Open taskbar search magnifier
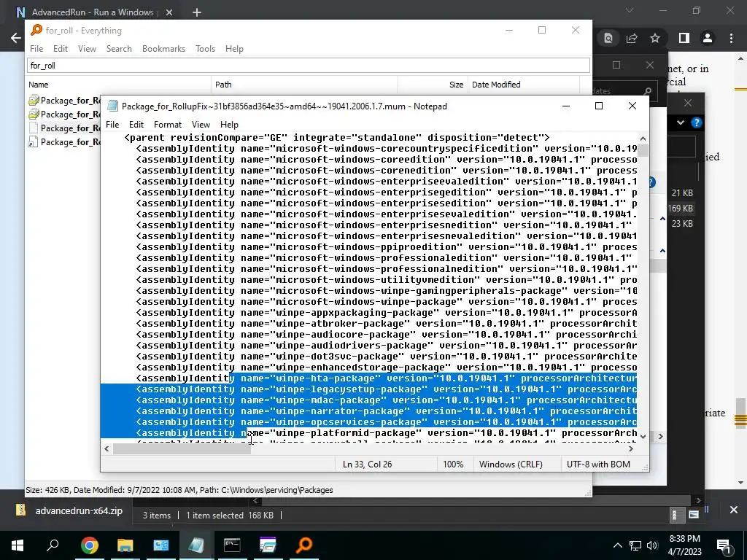 click(x=53, y=544)
